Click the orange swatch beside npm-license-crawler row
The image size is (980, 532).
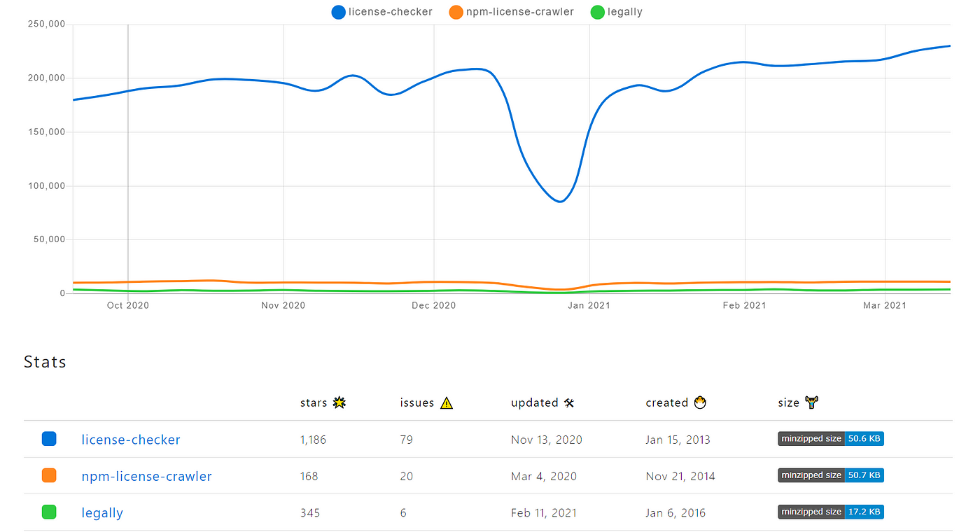click(49, 475)
